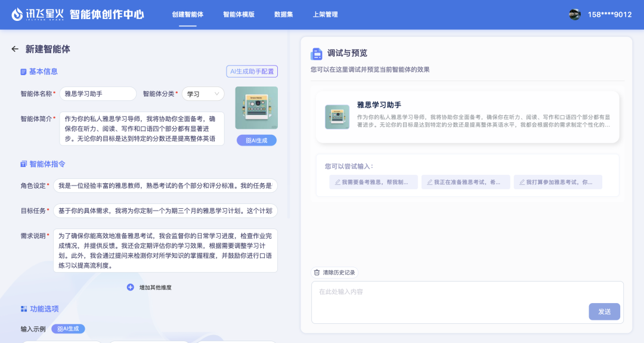
Task: Click the 功能选项 section icon
Action: 24,309
